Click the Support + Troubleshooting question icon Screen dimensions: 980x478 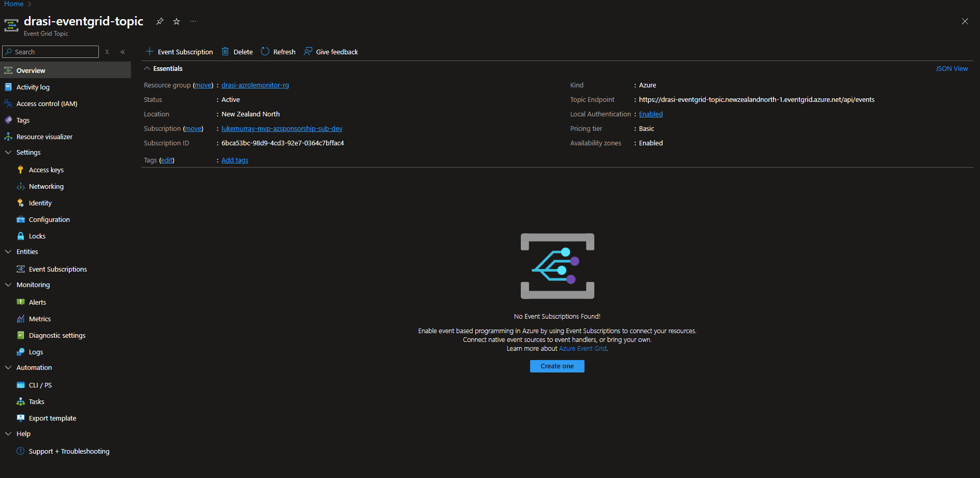(x=21, y=451)
